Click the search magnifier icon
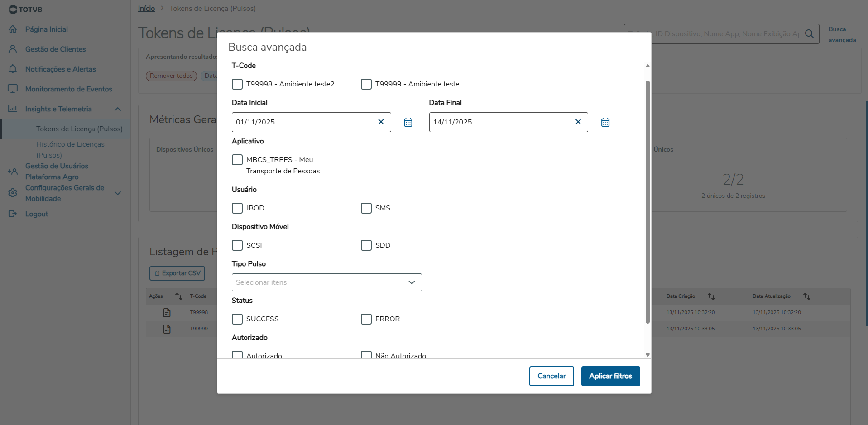The image size is (868, 425). pyautogui.click(x=810, y=34)
